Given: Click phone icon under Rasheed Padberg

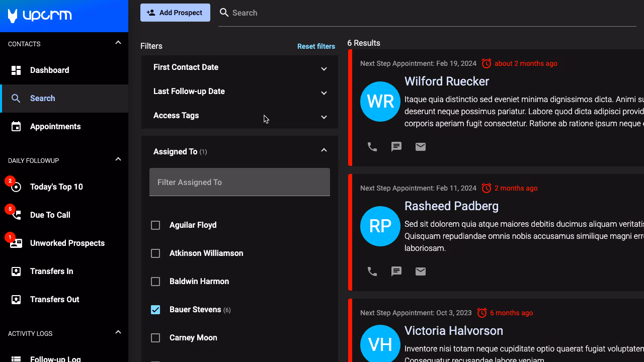Looking at the screenshot, I should [372, 271].
